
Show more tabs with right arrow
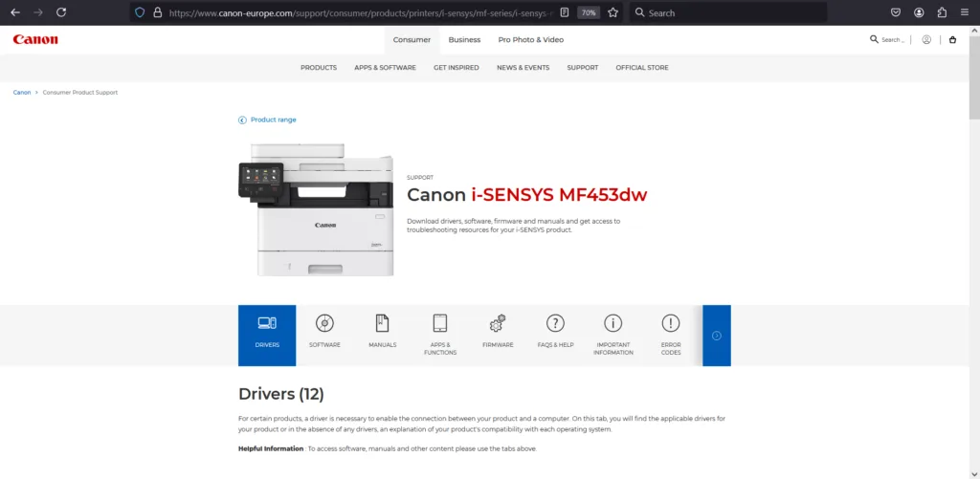tap(717, 336)
